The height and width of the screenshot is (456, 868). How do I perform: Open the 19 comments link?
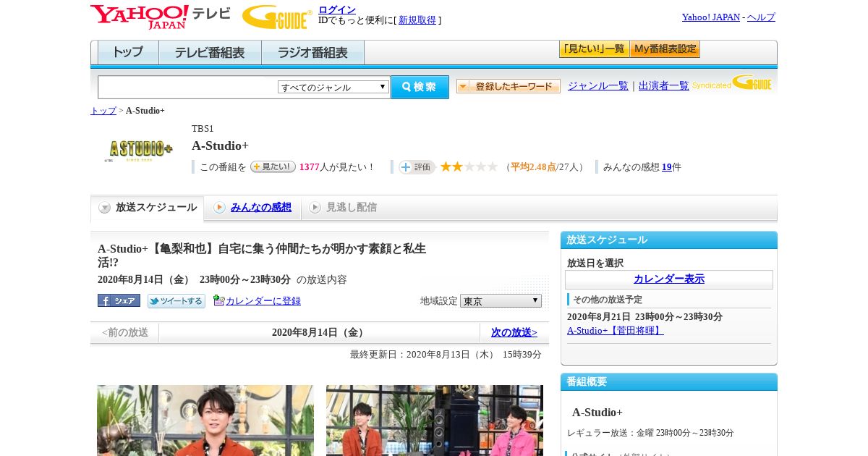click(x=667, y=167)
